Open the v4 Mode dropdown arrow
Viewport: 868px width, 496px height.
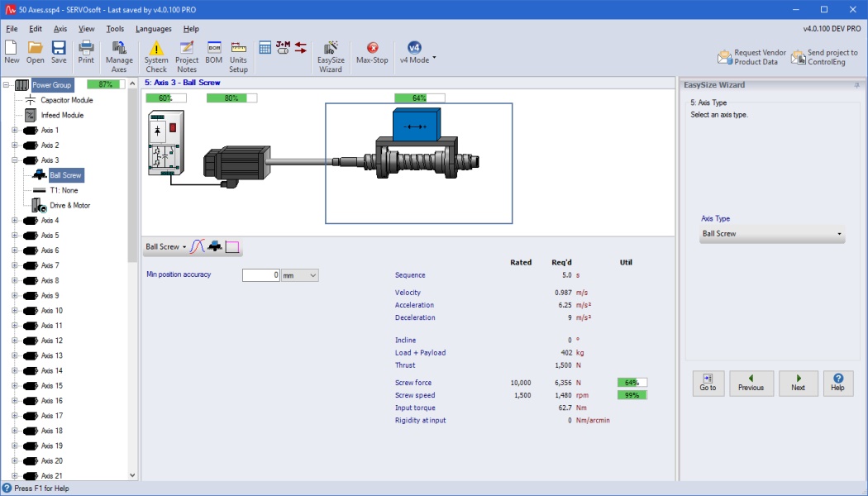434,58
